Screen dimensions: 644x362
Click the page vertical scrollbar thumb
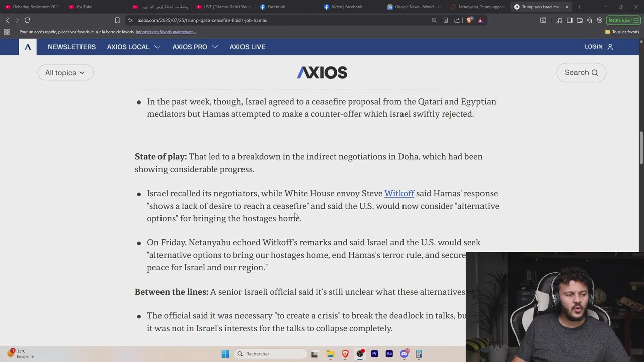point(641,147)
